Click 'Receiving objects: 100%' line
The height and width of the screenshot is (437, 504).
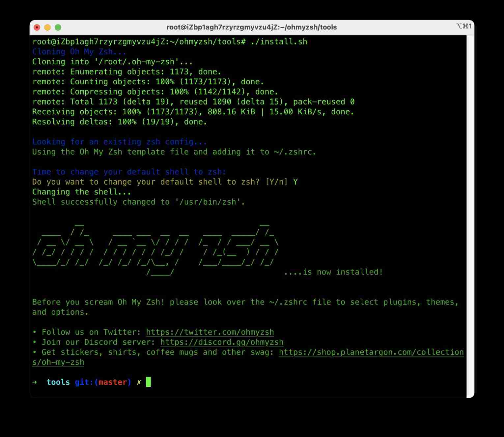193,112
